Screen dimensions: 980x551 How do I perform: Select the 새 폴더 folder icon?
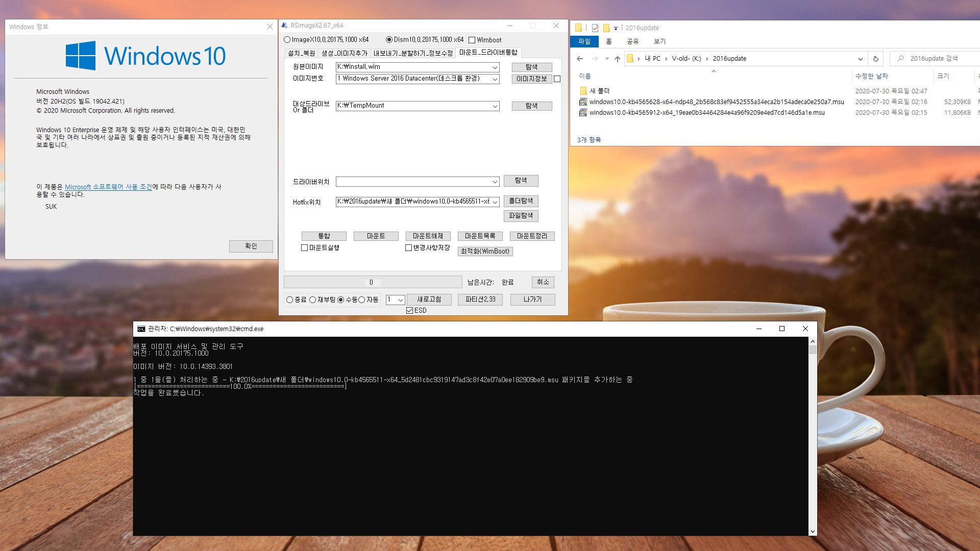[x=583, y=91]
